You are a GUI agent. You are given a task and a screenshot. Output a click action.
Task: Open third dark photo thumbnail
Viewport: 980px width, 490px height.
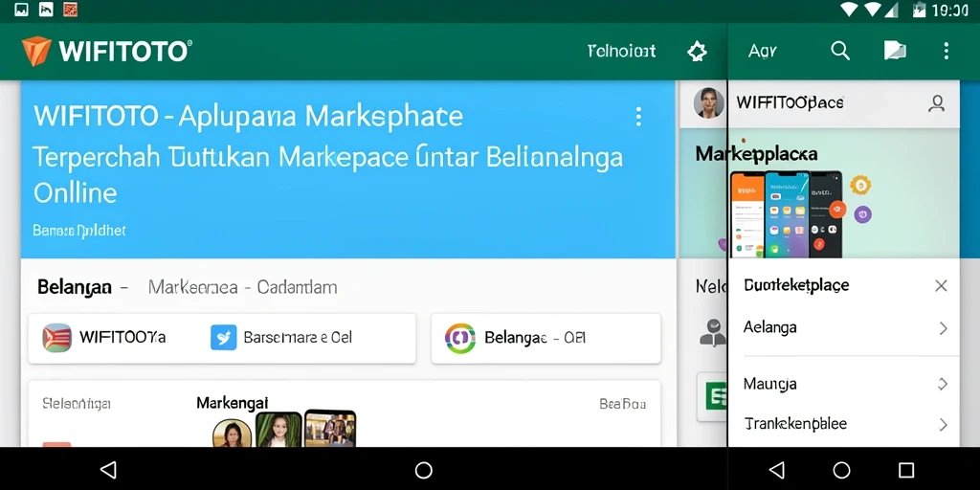point(330,428)
